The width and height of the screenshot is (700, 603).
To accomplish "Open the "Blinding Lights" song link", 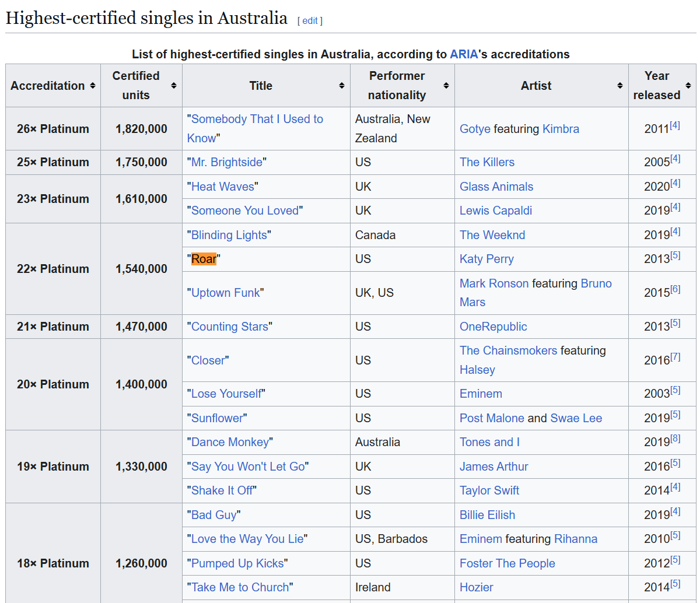I will (229, 235).
